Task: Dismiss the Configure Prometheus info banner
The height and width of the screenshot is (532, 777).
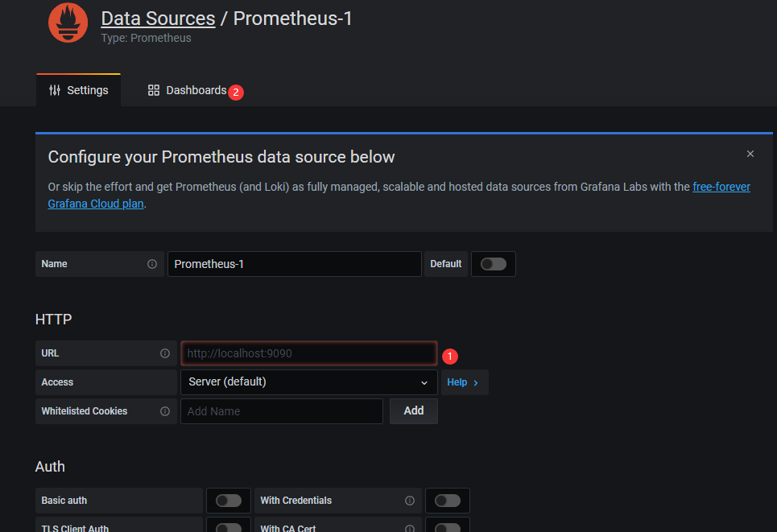Action: pos(750,154)
